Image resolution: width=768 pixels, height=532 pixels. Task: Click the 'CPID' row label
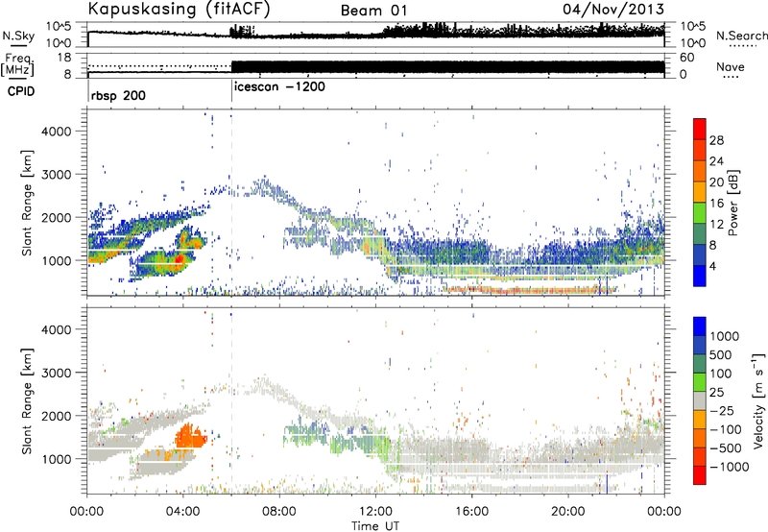tap(21, 91)
